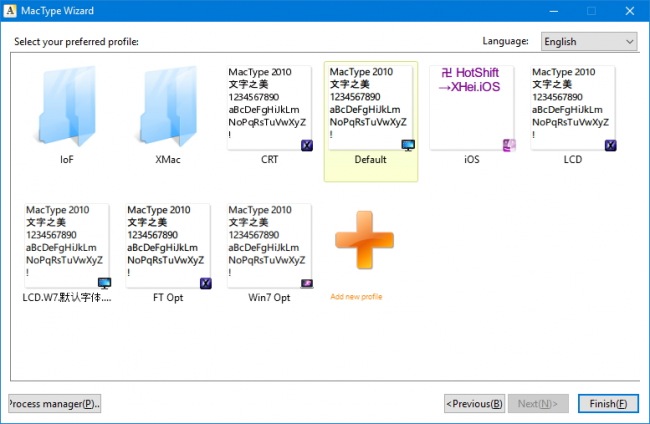Click the LCD label text
Image resolution: width=650 pixels, height=424 pixels.
pos(573,160)
